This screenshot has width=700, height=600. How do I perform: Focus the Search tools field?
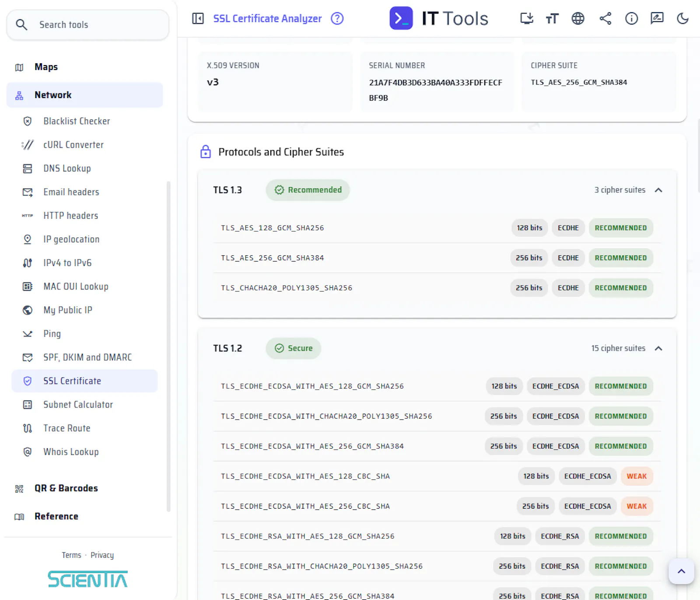[87, 24]
